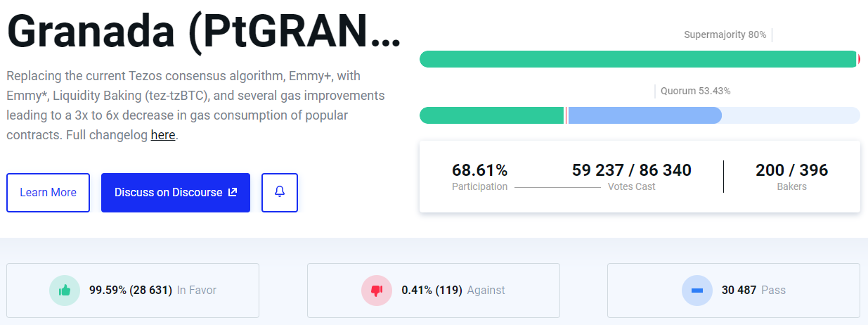Select the 0.41% Against card

pyautogui.click(x=434, y=290)
